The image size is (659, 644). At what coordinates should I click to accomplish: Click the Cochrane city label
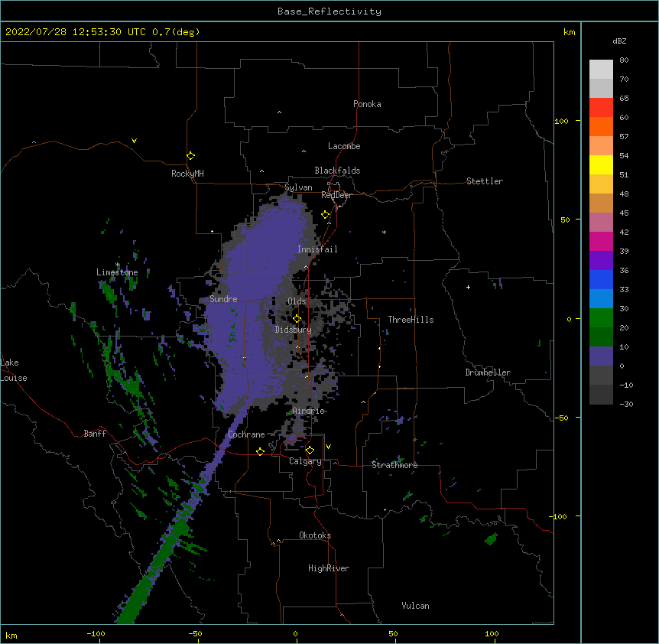pos(246,434)
